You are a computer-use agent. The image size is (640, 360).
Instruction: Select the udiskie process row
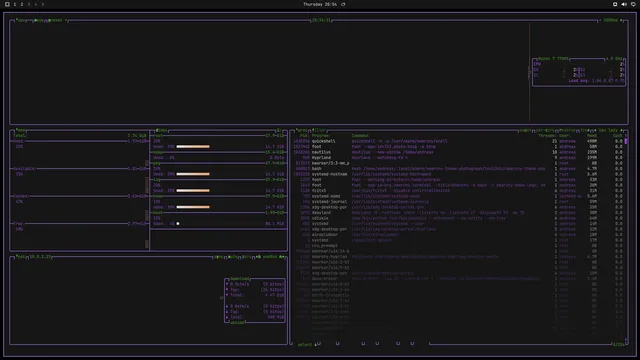coord(457,218)
